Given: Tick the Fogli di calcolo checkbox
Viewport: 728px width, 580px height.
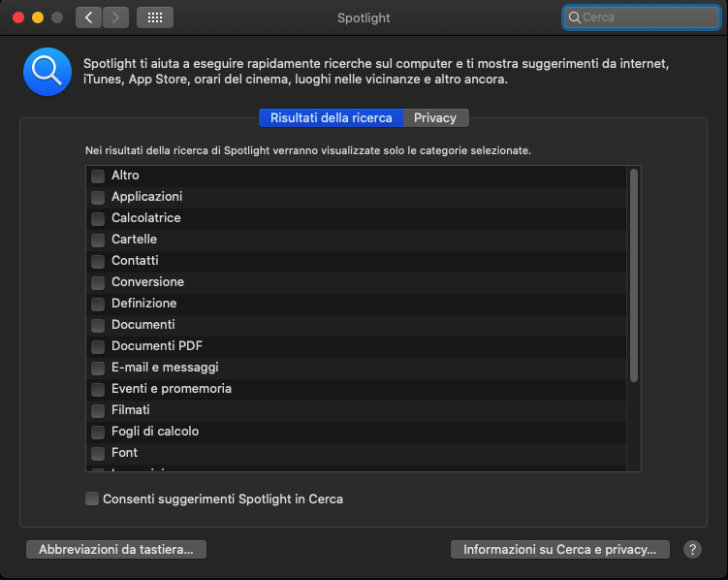Looking at the screenshot, I should pos(98,432).
